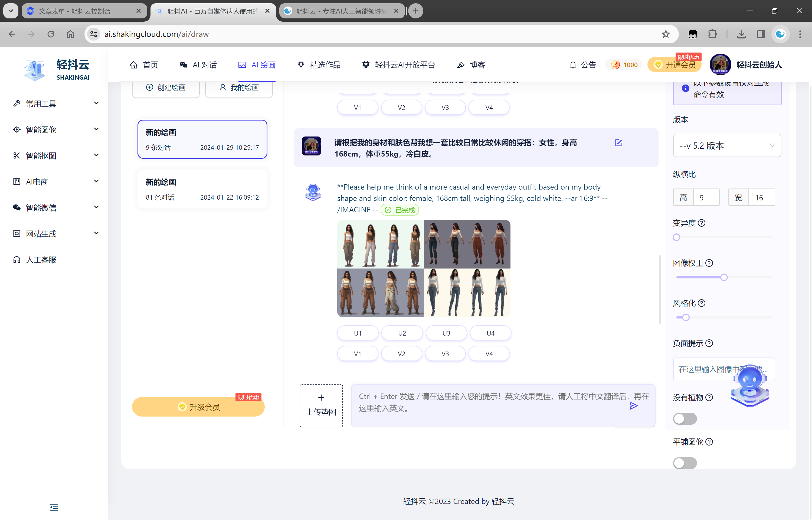
Task: Expand AI电商 sidebar section
Action: (56, 181)
